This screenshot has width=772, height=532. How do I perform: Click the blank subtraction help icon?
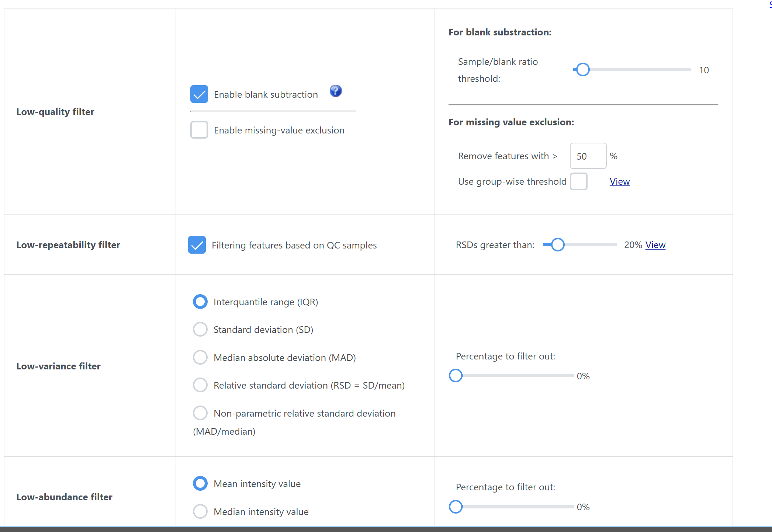pyautogui.click(x=335, y=91)
